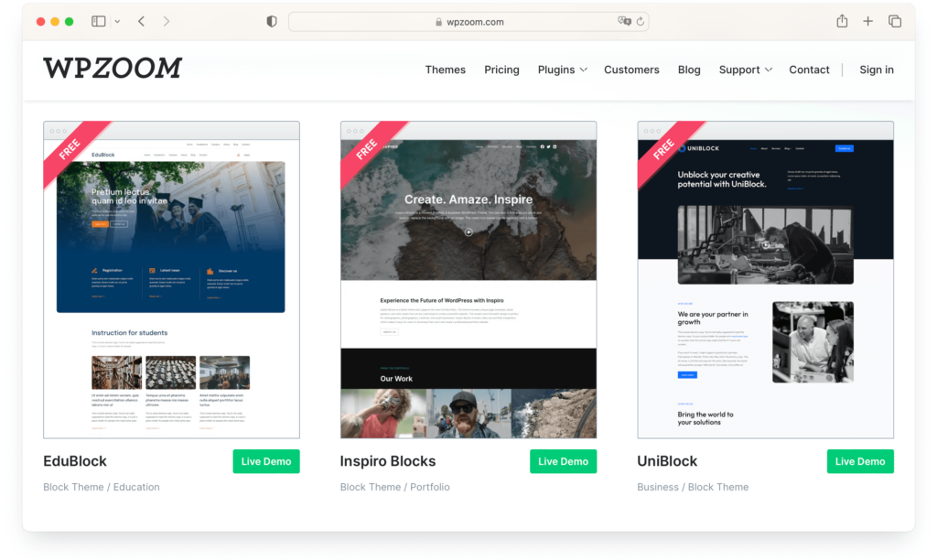The height and width of the screenshot is (560, 937).
Task: Open the Contact page
Action: (x=809, y=70)
